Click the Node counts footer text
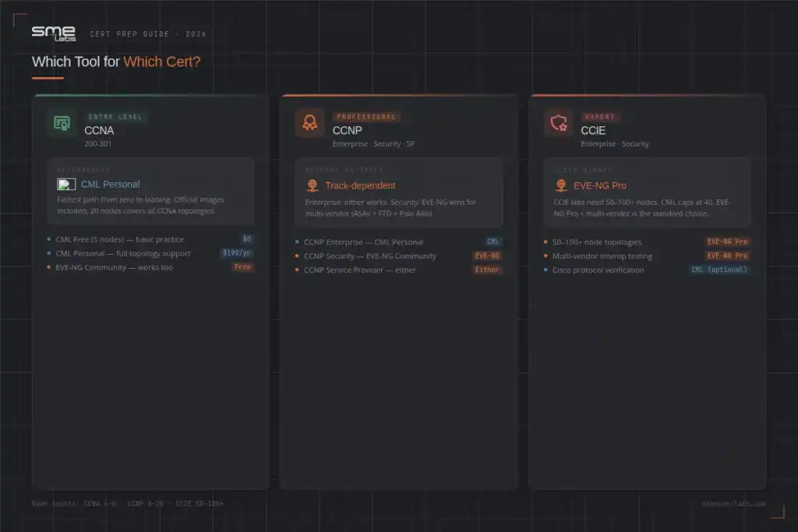This screenshot has height=532, width=798. [128, 503]
